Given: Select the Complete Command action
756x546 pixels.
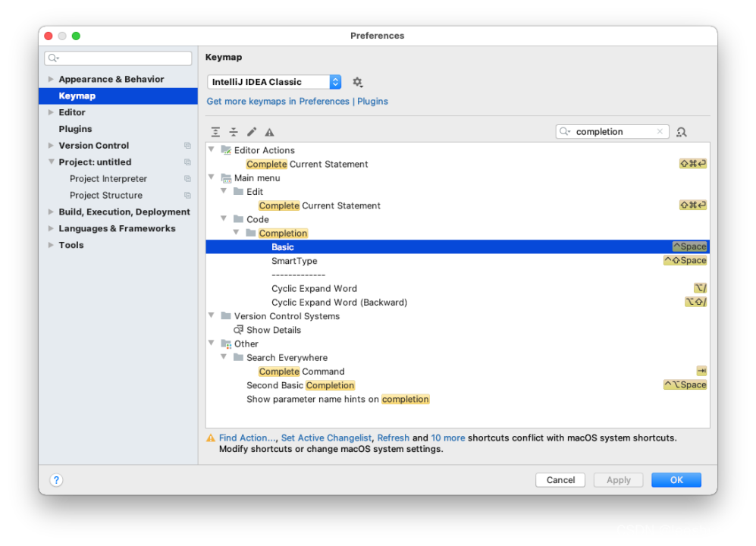Looking at the screenshot, I should coord(457,372).
